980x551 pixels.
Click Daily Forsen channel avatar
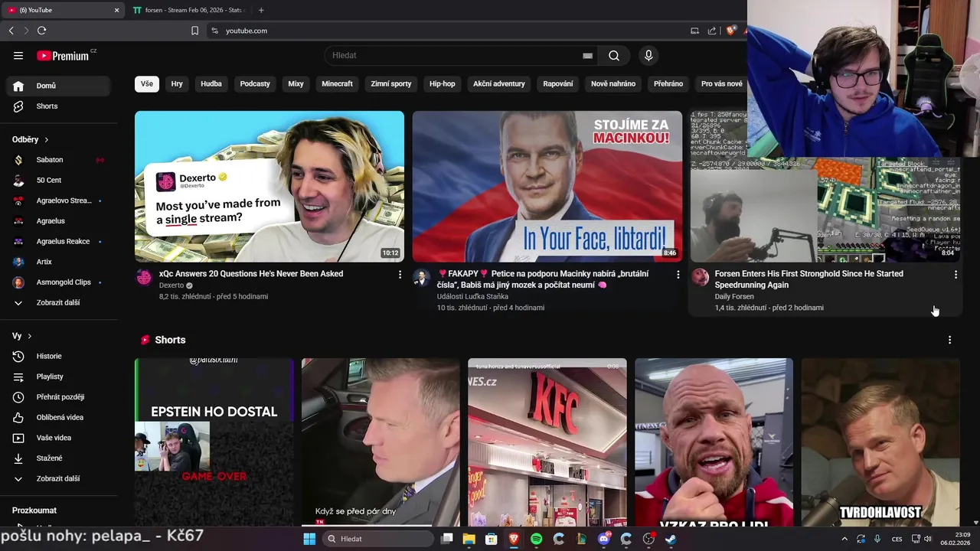(700, 277)
